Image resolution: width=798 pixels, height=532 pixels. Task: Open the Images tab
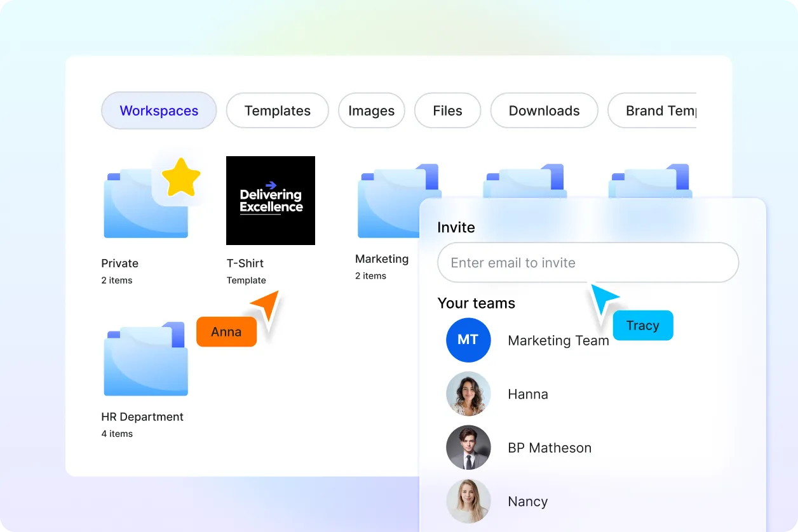[372, 110]
